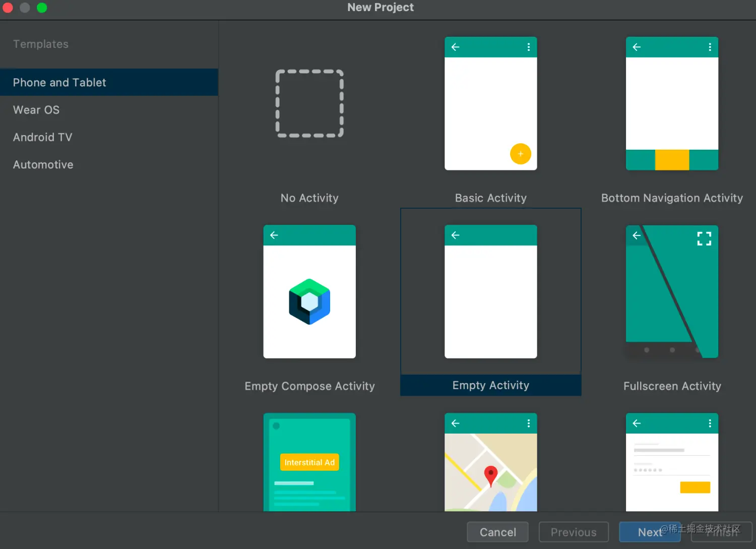Cancel the New Project dialog

tap(498, 532)
